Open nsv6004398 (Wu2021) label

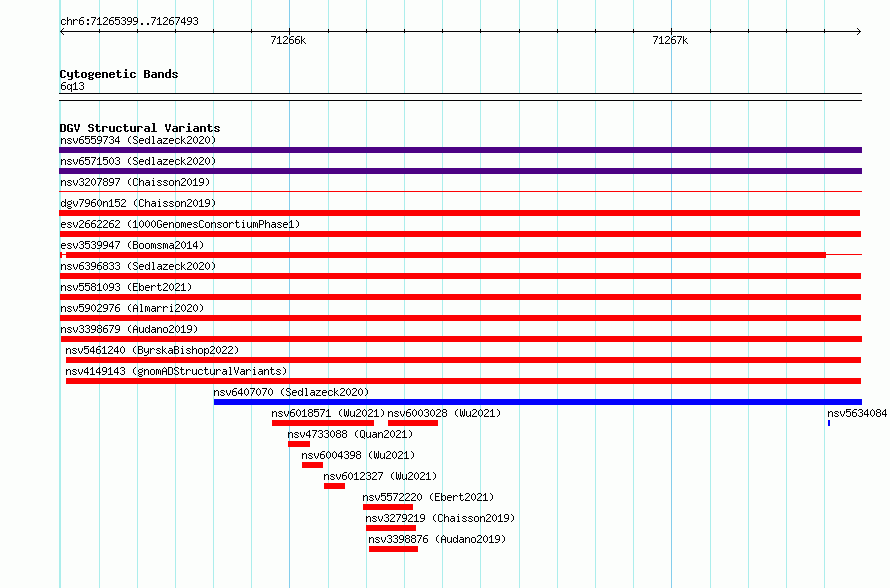358,455
